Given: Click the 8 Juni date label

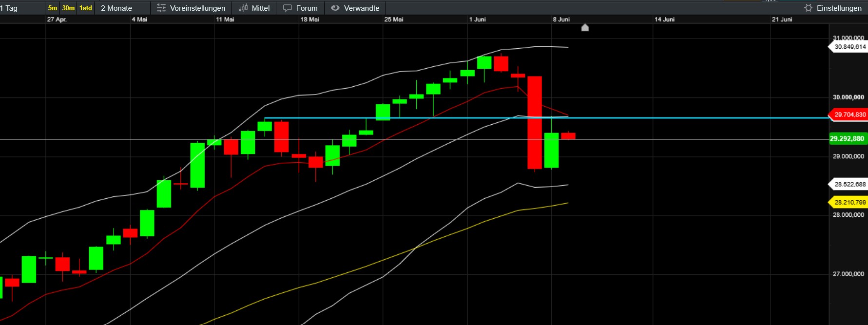Looking at the screenshot, I should tap(561, 19).
